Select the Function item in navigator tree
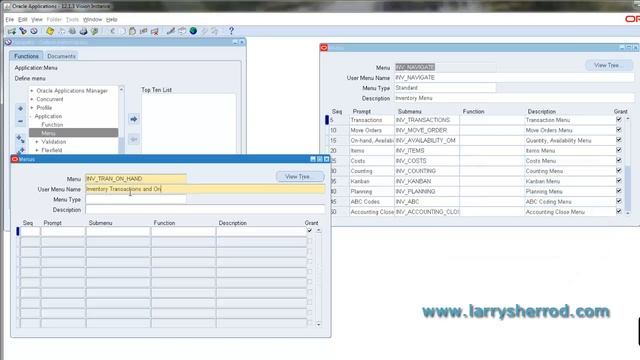640x360 pixels. coord(52,125)
